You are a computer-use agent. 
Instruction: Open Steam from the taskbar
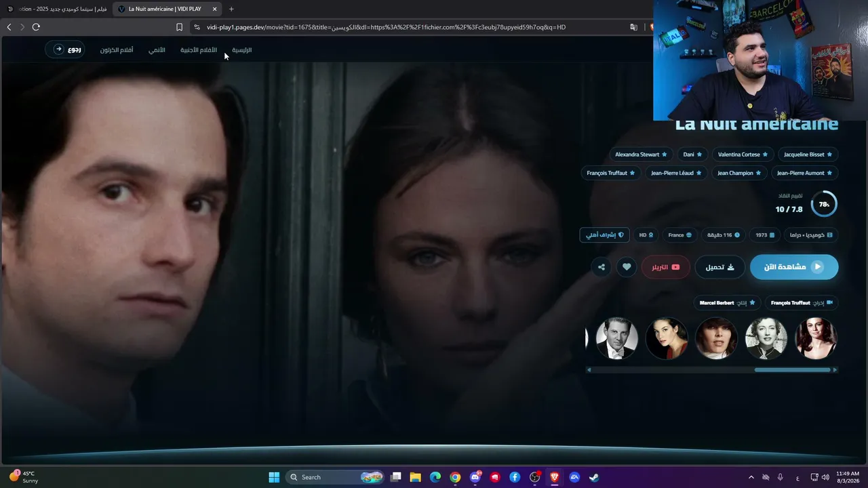coord(594,477)
